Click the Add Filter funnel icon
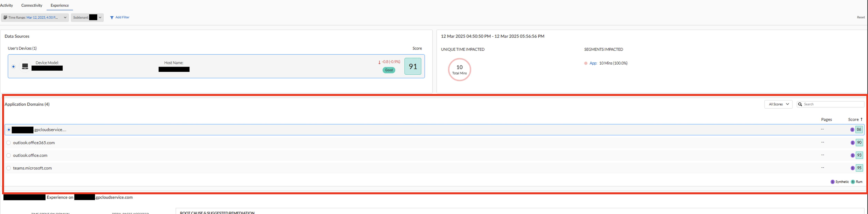The width and height of the screenshot is (868, 214). pos(112,18)
